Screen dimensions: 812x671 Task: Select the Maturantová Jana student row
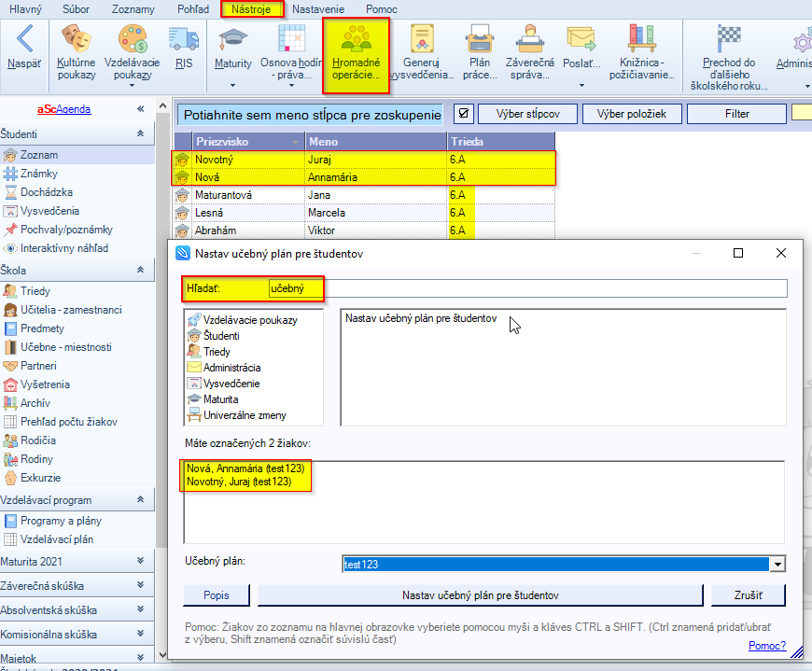tap(365, 195)
